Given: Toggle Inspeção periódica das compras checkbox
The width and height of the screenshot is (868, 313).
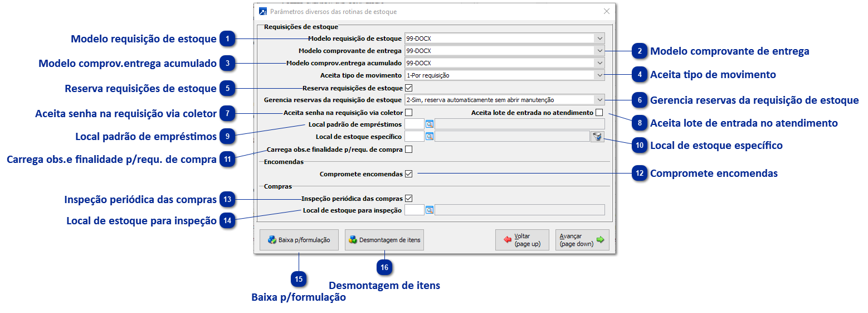Looking at the screenshot, I should (408, 198).
